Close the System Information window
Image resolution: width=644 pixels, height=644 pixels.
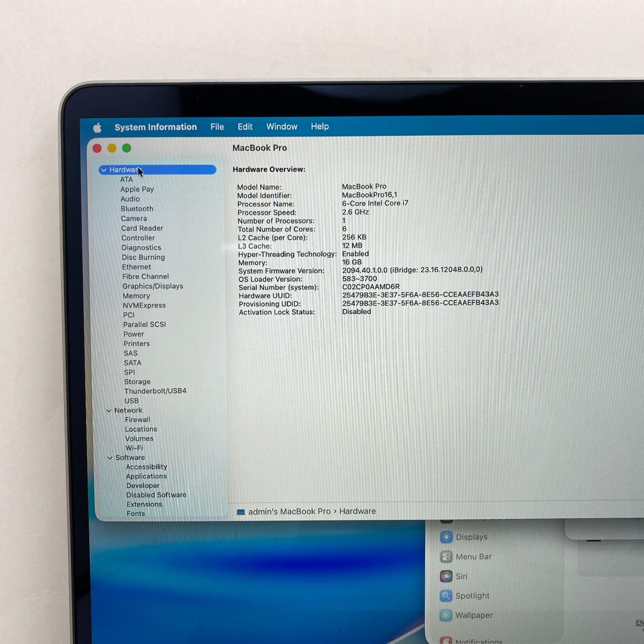(x=97, y=148)
